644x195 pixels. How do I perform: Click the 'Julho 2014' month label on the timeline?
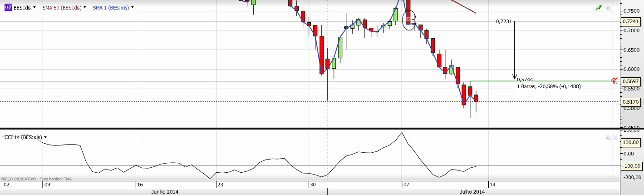click(x=472, y=192)
